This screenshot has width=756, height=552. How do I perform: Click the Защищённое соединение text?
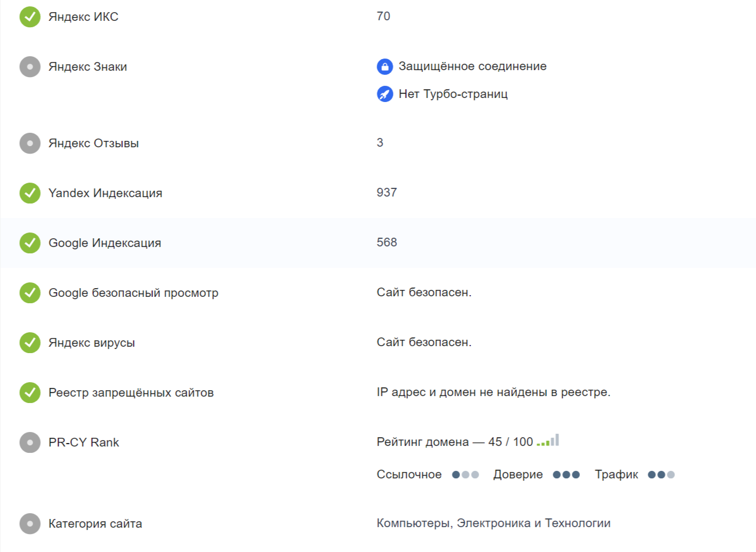[x=473, y=66]
